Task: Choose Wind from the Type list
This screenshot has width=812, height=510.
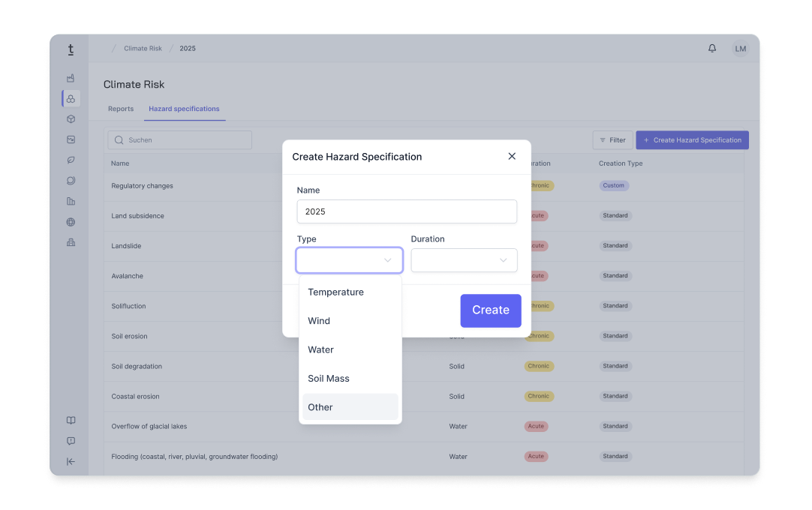Action: [x=350, y=321]
